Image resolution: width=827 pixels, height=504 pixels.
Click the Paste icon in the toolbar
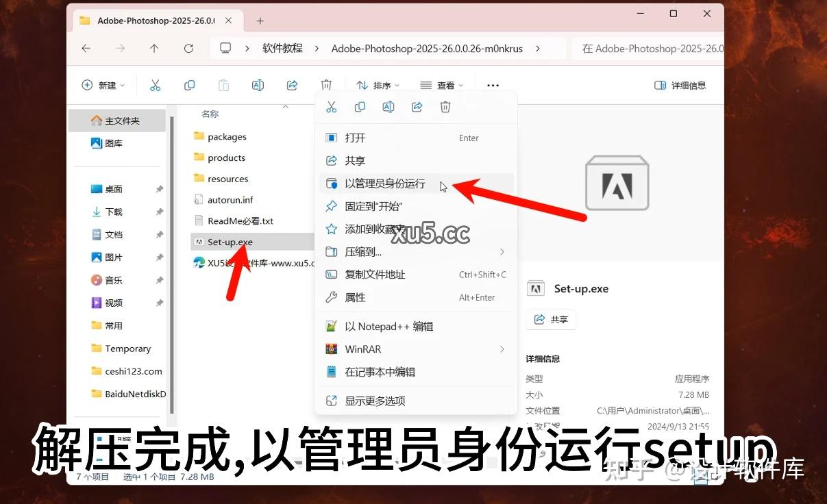223,85
